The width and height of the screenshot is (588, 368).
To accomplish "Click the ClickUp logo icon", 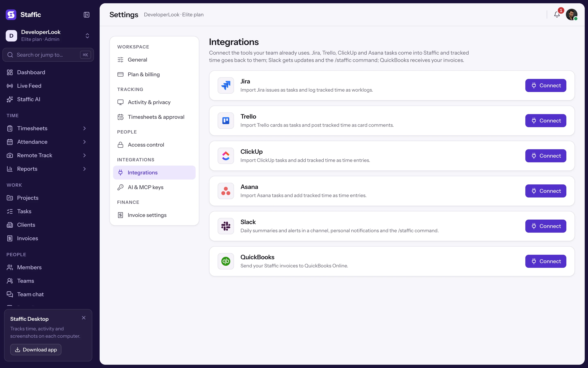I will pos(226,156).
